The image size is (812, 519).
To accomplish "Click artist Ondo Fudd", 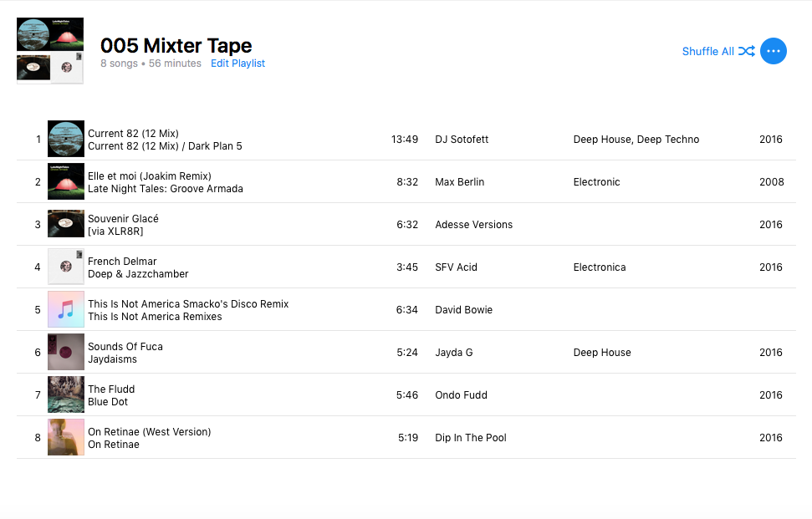I will coord(461,394).
